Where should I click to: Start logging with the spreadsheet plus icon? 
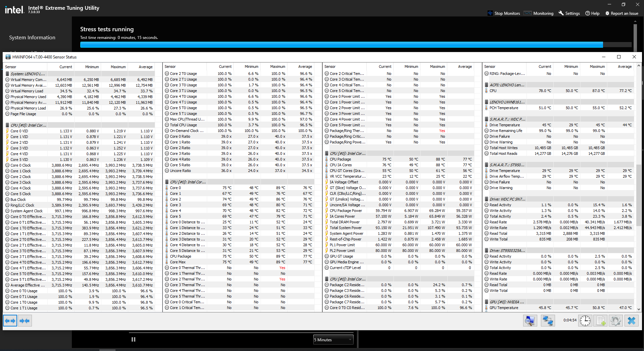point(601,321)
